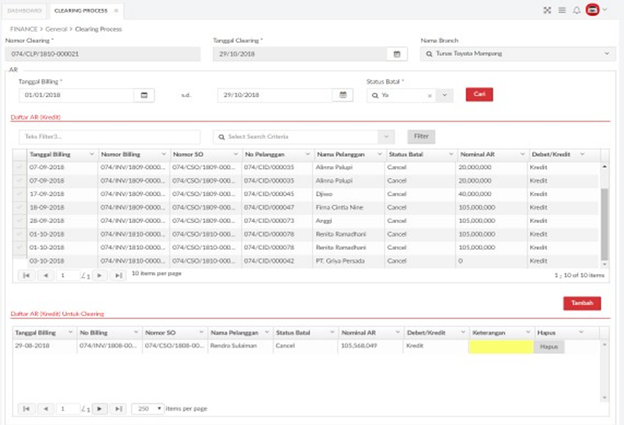Click the search icon in Select Search Criteria
This screenshot has width=624, height=425.
tap(221, 137)
